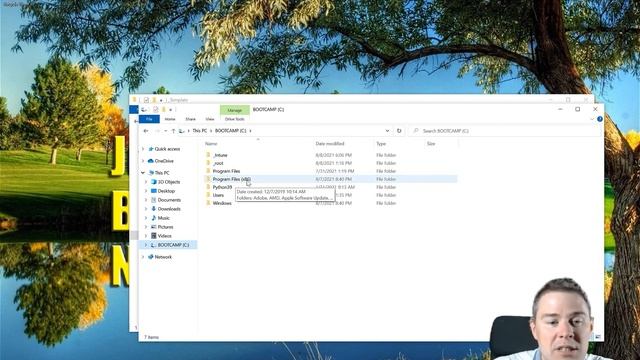Go back using the Back arrow
The width and height of the screenshot is (640, 360).
(x=146, y=131)
